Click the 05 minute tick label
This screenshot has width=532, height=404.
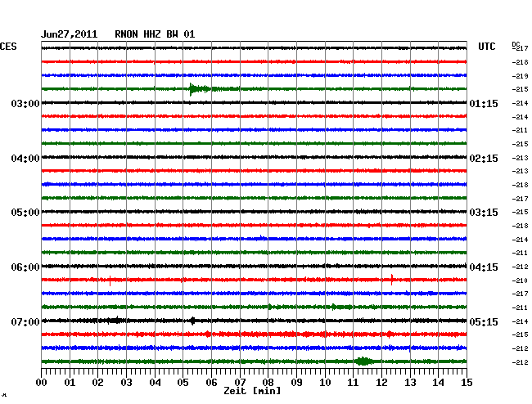click(x=183, y=382)
